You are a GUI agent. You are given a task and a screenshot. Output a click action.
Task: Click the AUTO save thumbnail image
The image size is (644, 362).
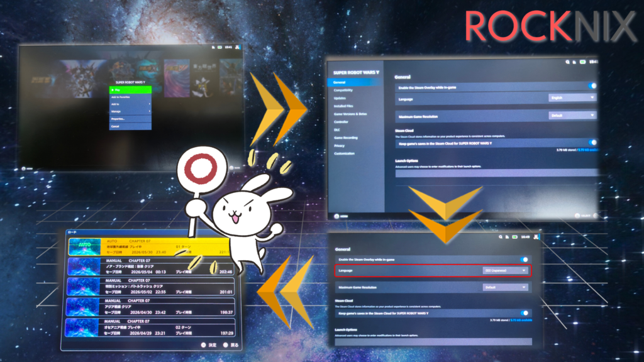click(x=85, y=246)
